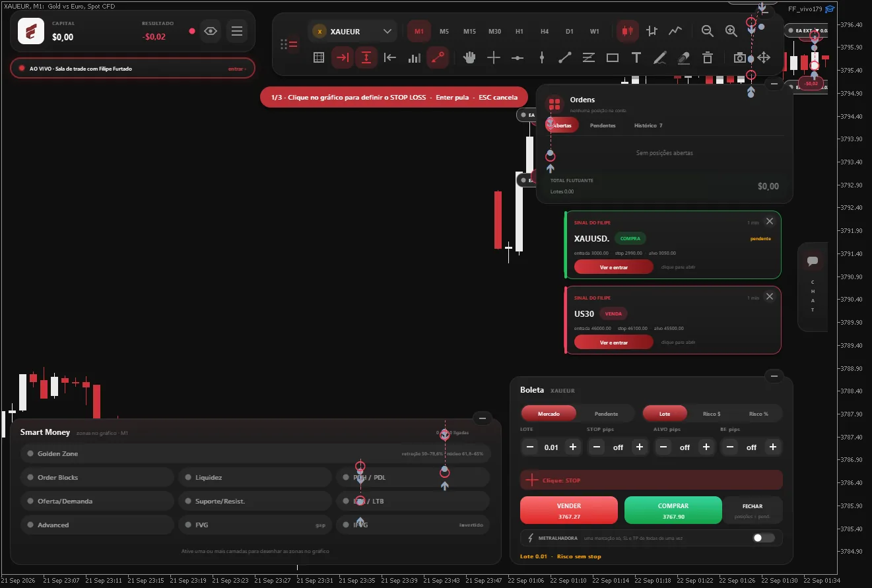The image size is (872, 588).
Task: Switch to bar chart type
Action: (652, 31)
